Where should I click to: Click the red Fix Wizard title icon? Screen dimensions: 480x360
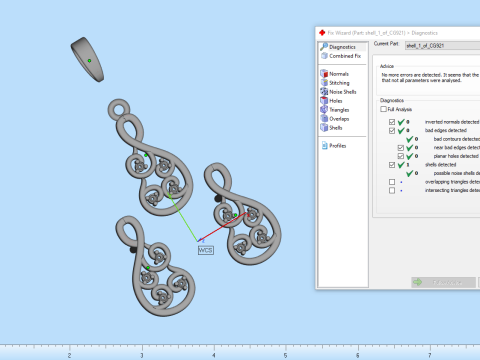click(322, 33)
